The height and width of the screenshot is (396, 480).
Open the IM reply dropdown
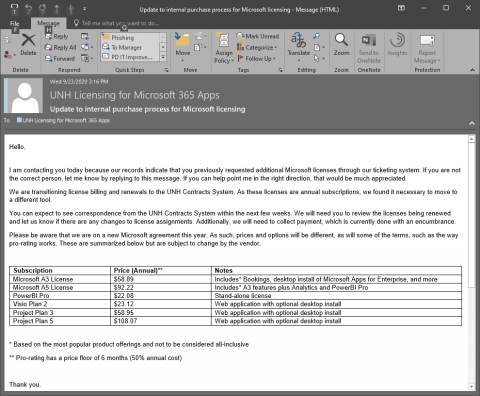[87, 47]
